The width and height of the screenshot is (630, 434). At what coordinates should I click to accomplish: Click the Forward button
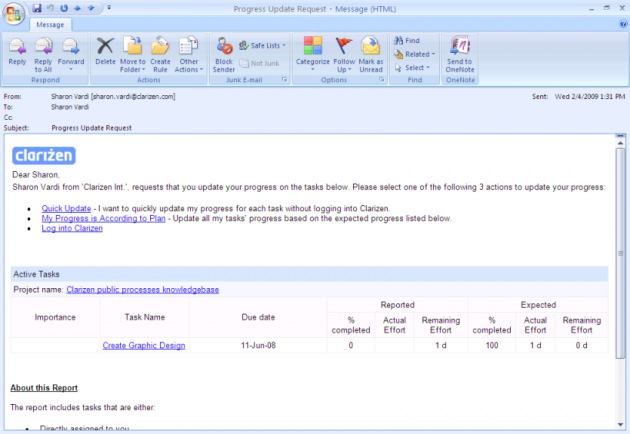71,54
